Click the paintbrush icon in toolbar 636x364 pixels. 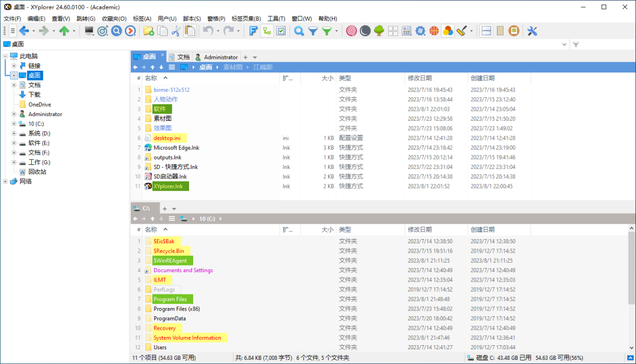[462, 31]
